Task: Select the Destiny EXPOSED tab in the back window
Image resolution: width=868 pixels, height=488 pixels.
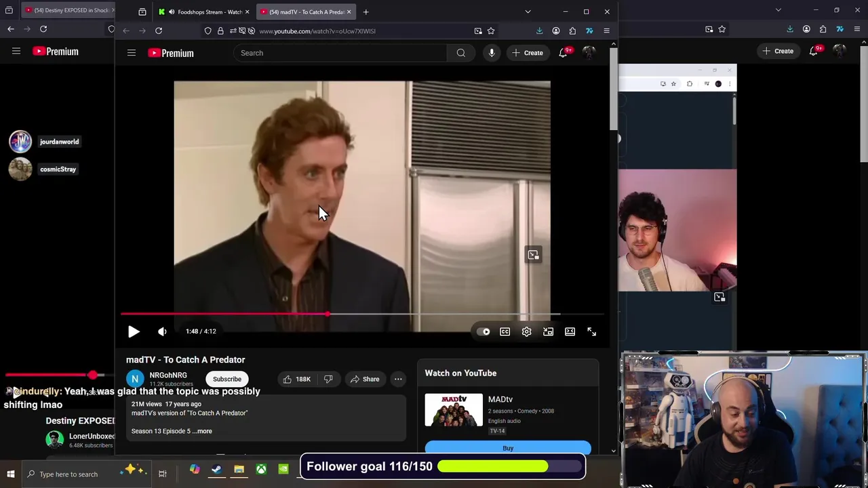Action: click(68, 10)
